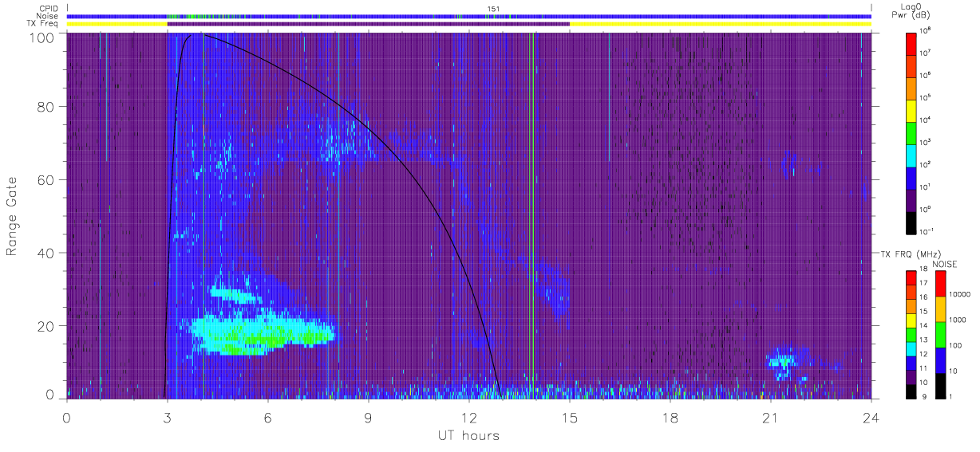Click the x-axis tick label '12'

click(469, 417)
